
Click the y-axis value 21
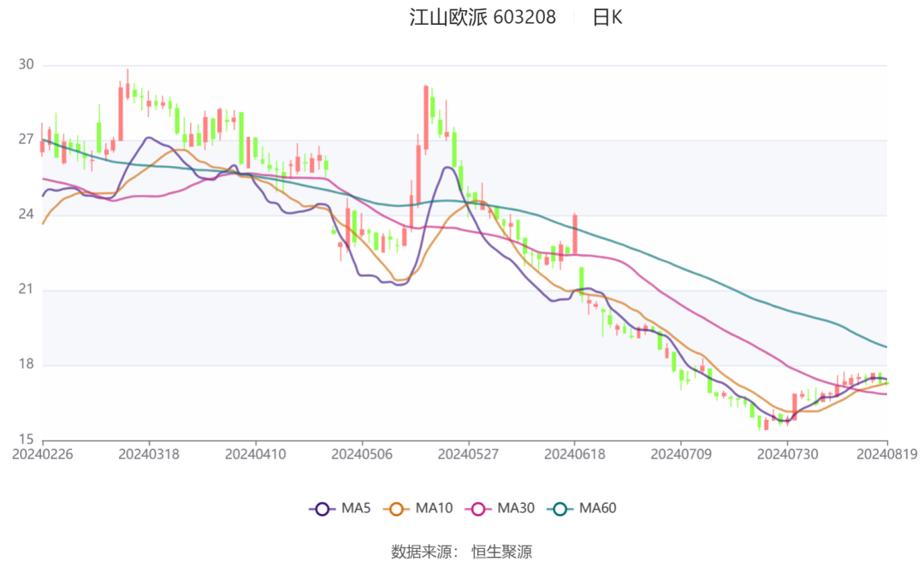click(26, 289)
